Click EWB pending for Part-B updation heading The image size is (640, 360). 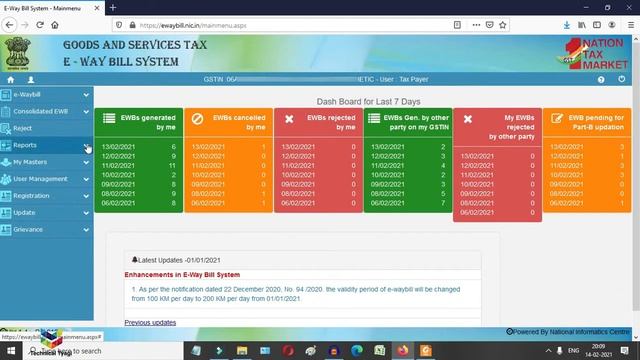click(596, 122)
